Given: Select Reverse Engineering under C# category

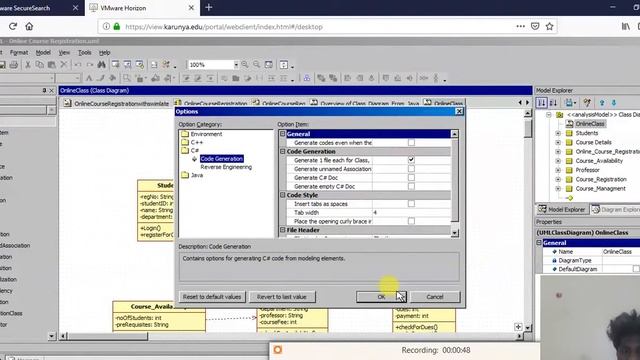Looking at the screenshot, I should pos(226,167).
